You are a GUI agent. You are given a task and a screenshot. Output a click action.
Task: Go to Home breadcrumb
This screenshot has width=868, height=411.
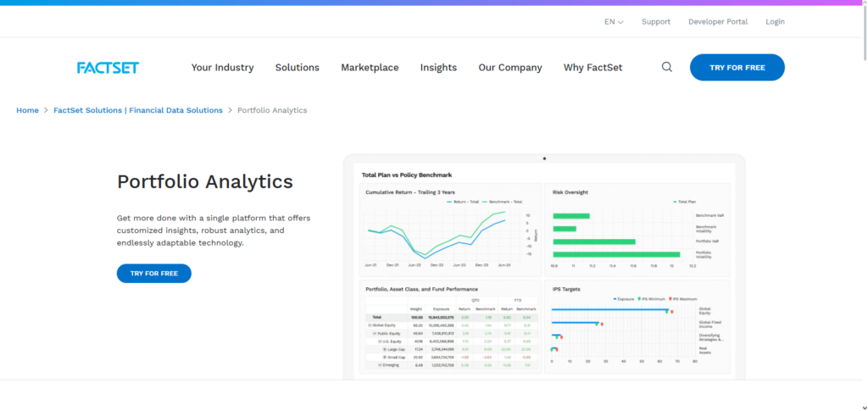tap(28, 110)
